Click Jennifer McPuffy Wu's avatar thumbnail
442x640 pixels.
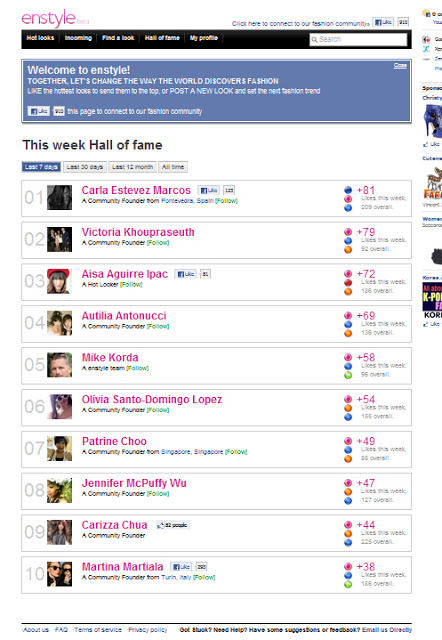[59, 490]
